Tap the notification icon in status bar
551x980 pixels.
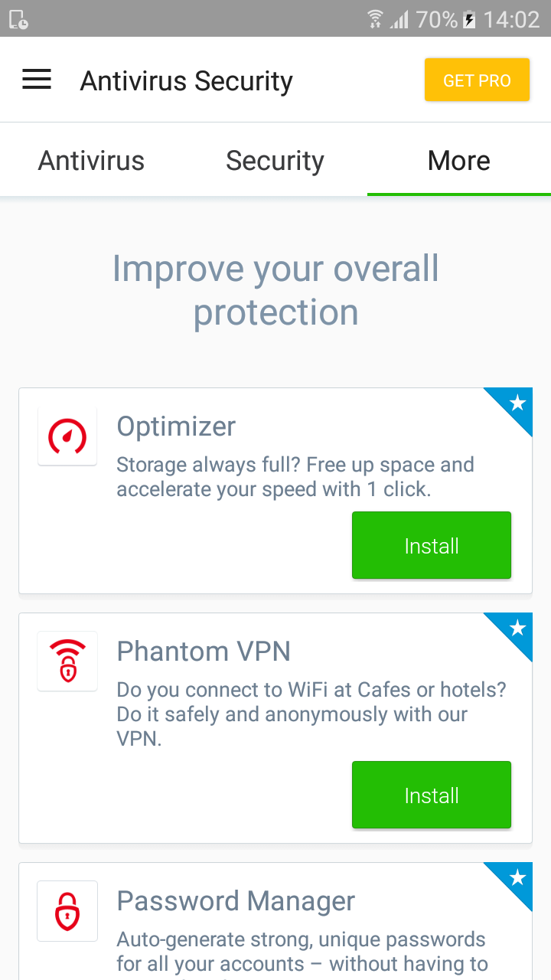click(18, 19)
